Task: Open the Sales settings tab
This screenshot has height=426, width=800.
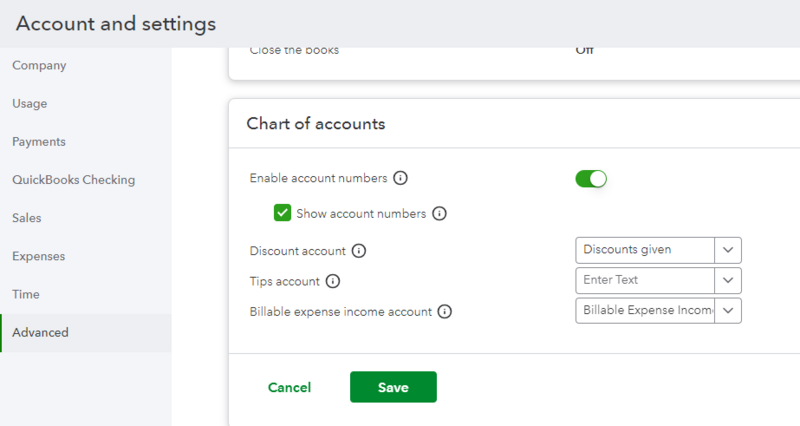Action: (x=27, y=218)
